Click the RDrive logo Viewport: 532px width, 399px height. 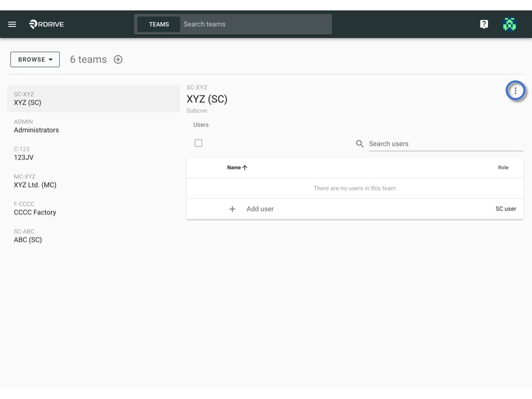46,24
